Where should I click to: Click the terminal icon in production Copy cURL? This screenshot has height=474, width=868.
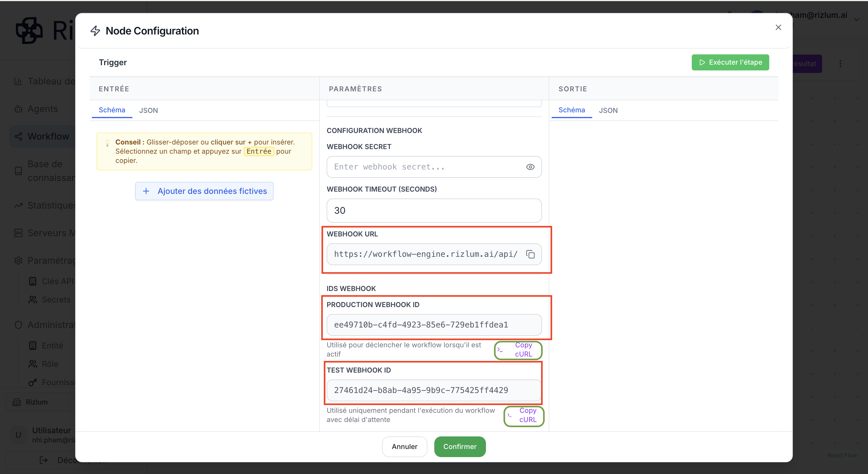coord(500,350)
